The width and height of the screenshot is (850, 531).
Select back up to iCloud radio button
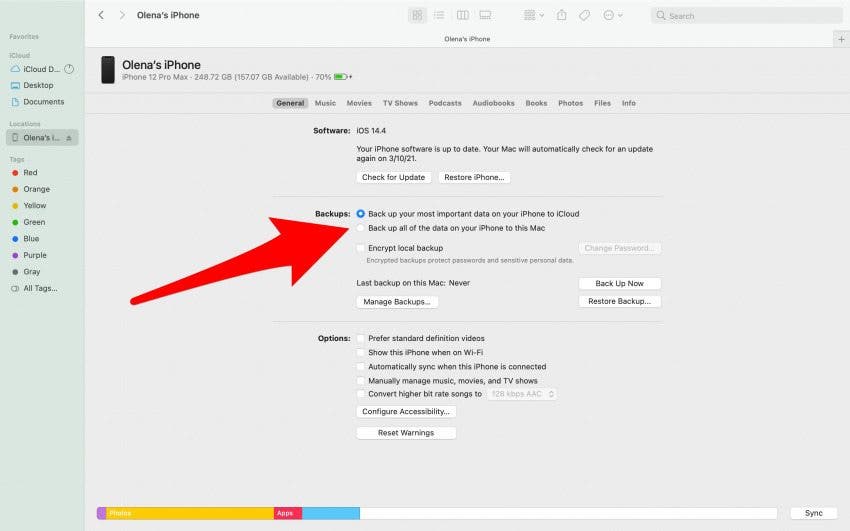click(x=360, y=214)
